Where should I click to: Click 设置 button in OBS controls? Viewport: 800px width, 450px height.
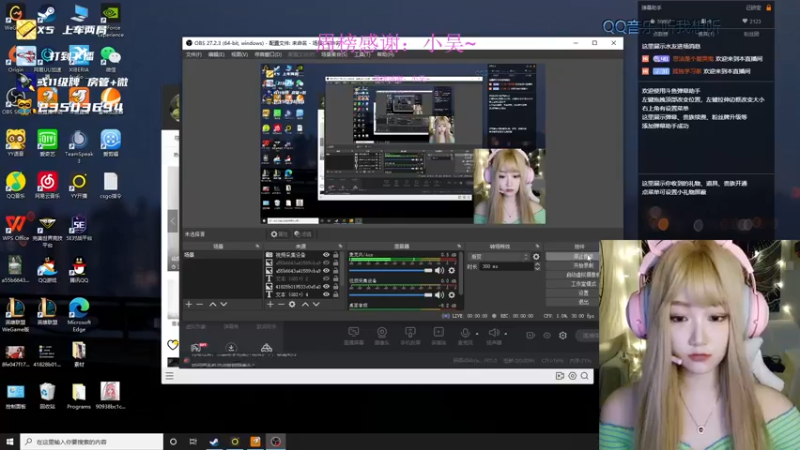point(572,293)
